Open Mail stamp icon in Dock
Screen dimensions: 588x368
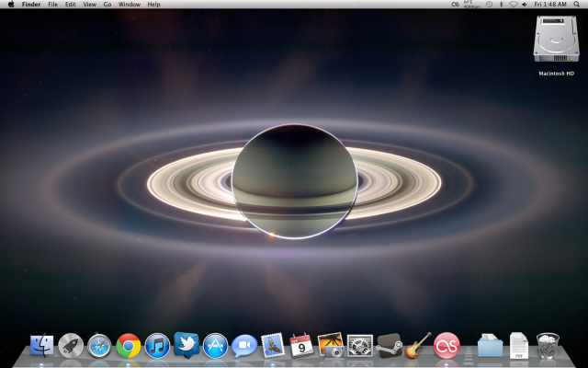[273, 345]
